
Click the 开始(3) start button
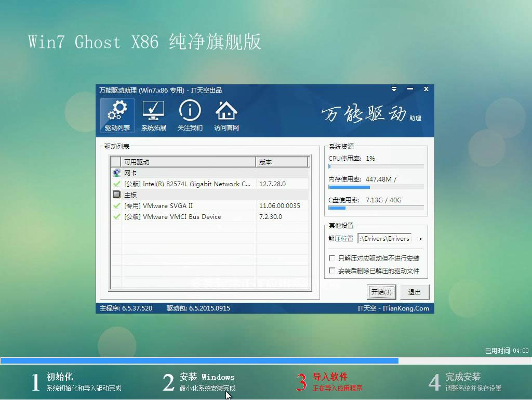(x=381, y=292)
